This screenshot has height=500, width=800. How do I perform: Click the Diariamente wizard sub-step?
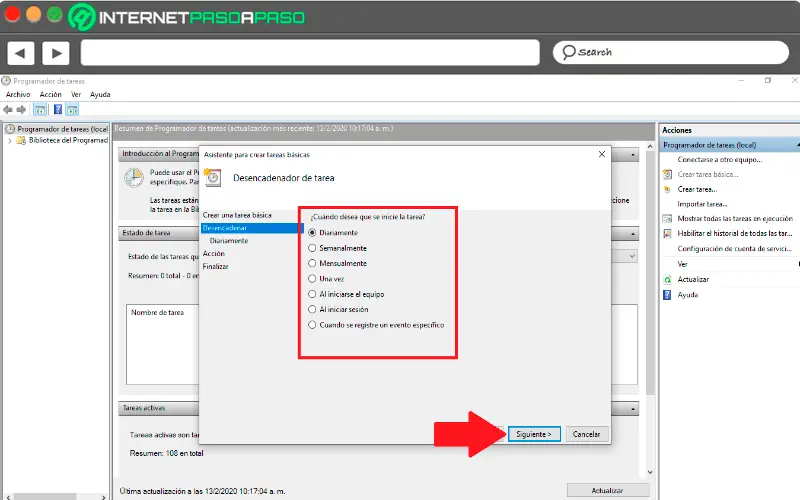click(229, 241)
